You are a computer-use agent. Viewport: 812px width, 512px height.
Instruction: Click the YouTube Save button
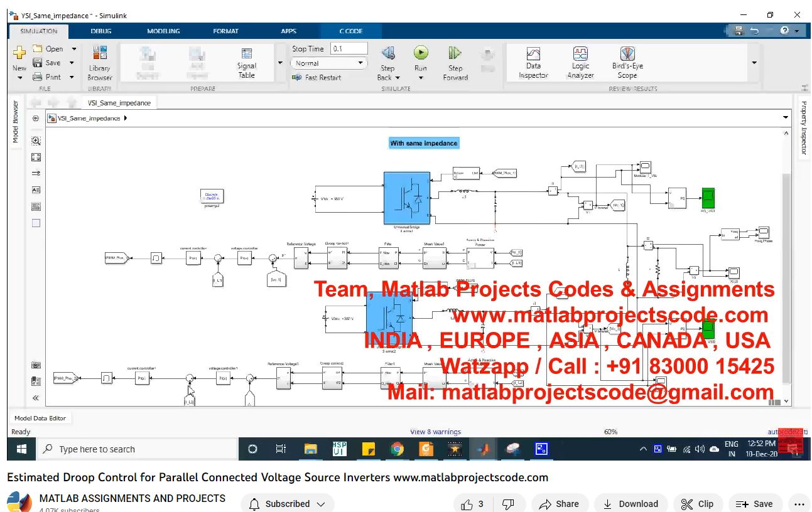754,504
